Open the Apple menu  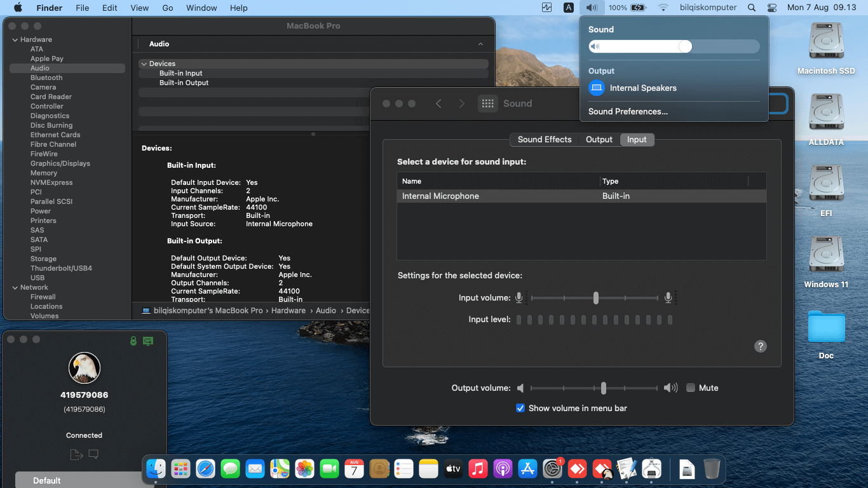(x=18, y=8)
